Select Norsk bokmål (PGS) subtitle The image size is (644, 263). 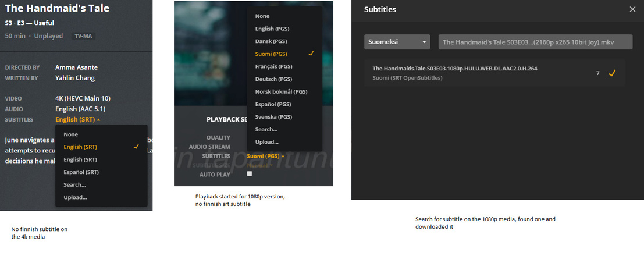point(284,91)
